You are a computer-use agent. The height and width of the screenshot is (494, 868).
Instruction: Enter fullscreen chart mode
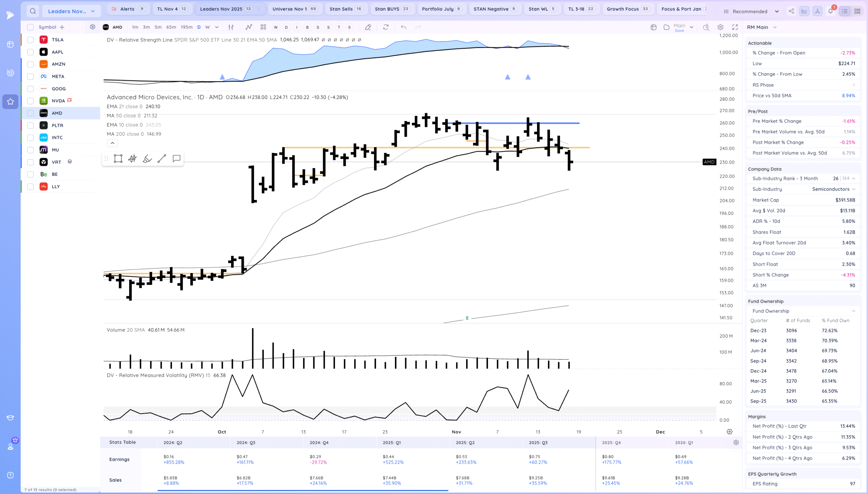[x=735, y=27]
